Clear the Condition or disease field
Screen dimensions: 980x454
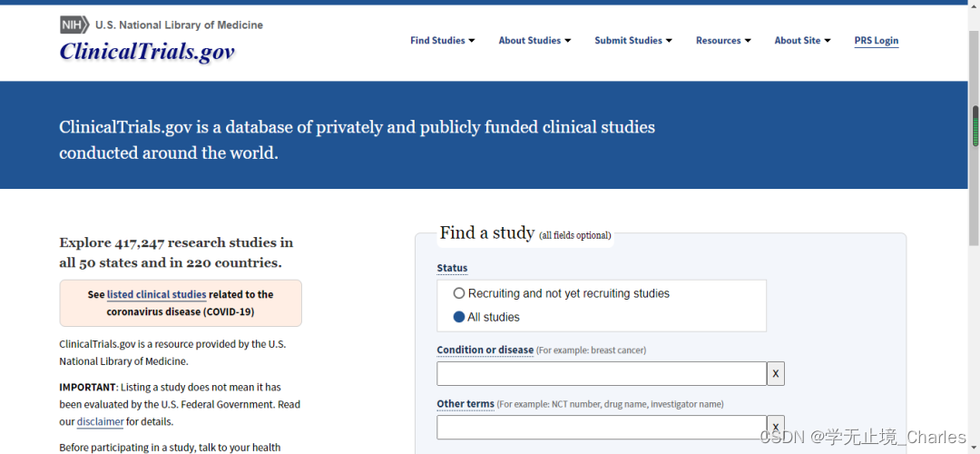776,373
